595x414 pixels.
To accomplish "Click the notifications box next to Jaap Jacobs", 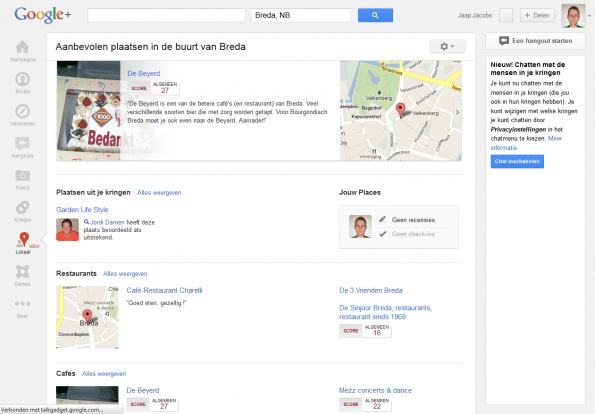I will coord(506,16).
